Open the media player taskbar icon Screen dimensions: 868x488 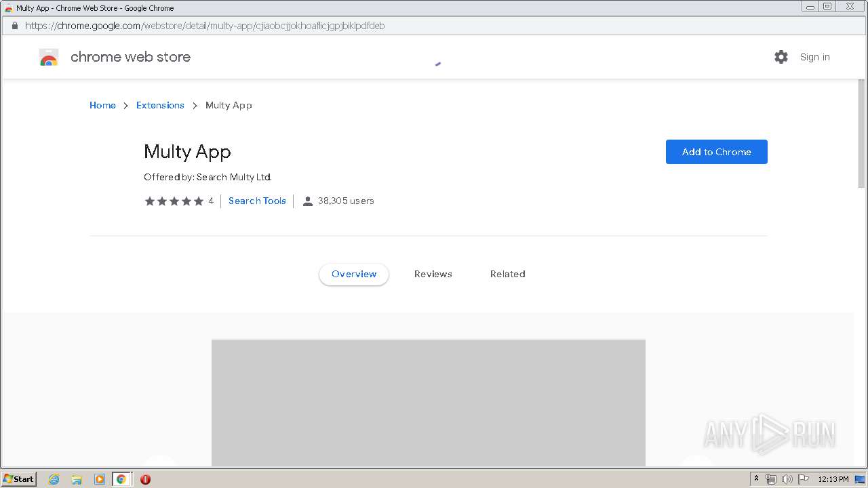click(99, 479)
